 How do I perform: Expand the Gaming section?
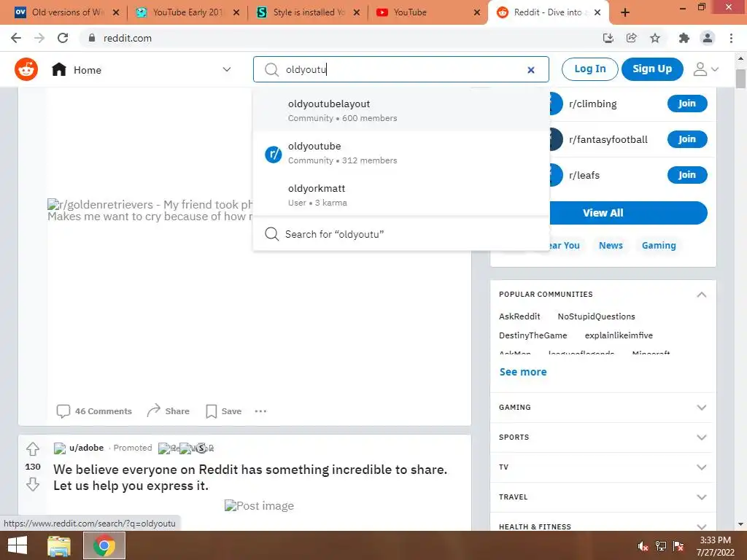pos(701,407)
